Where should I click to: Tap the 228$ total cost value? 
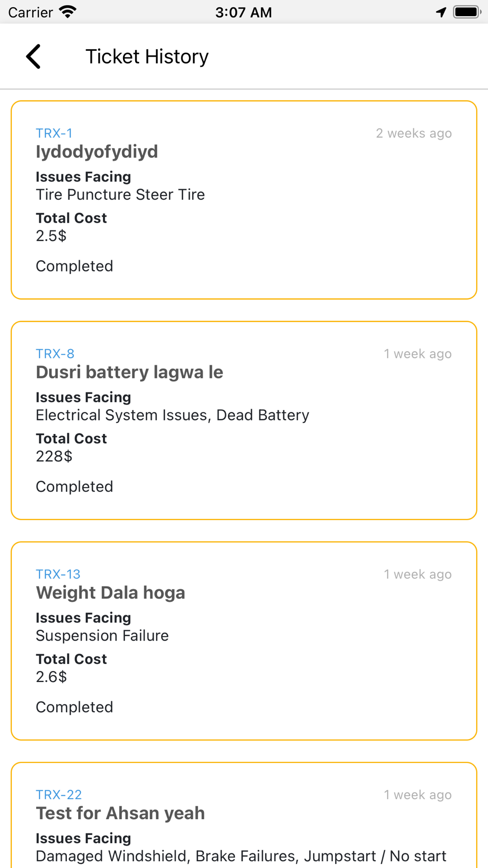point(54,456)
